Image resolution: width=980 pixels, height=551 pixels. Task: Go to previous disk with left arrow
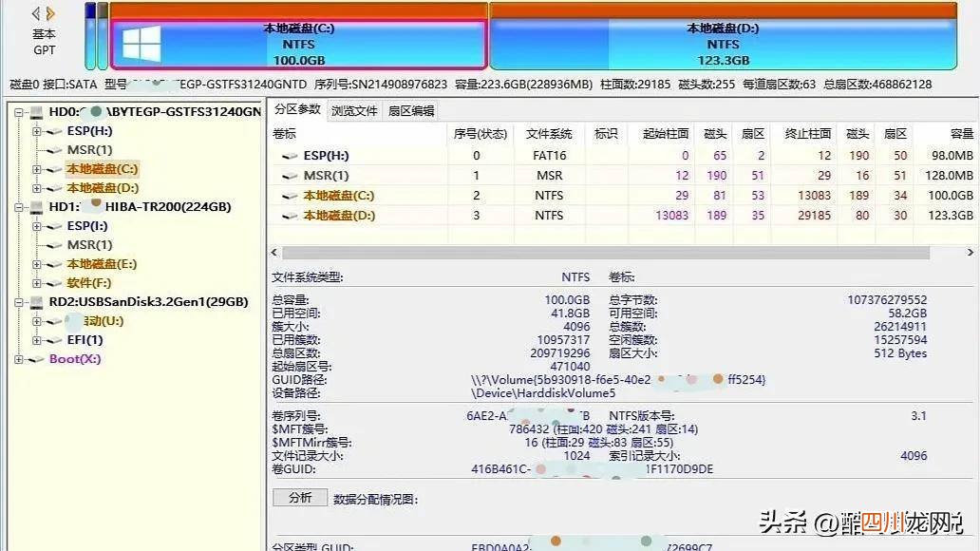[x=36, y=13]
